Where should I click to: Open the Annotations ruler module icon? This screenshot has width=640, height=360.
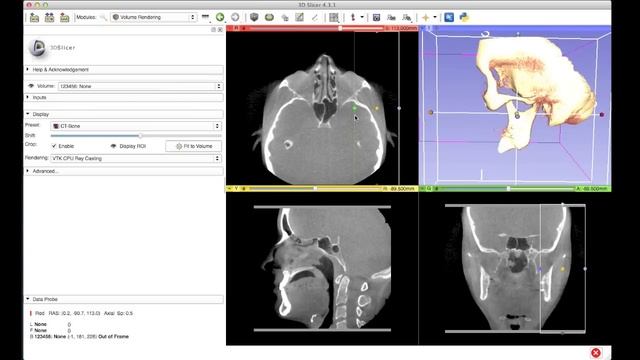[x=314, y=17]
